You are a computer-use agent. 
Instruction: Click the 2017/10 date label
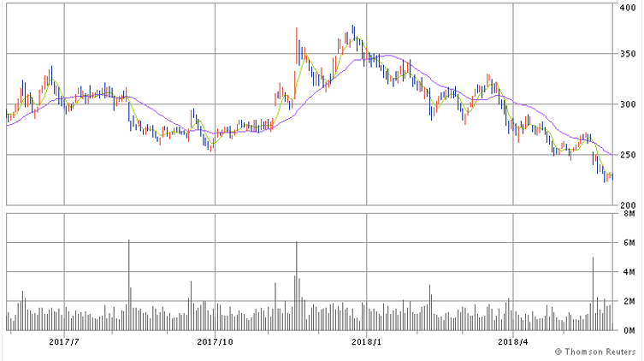215,341
